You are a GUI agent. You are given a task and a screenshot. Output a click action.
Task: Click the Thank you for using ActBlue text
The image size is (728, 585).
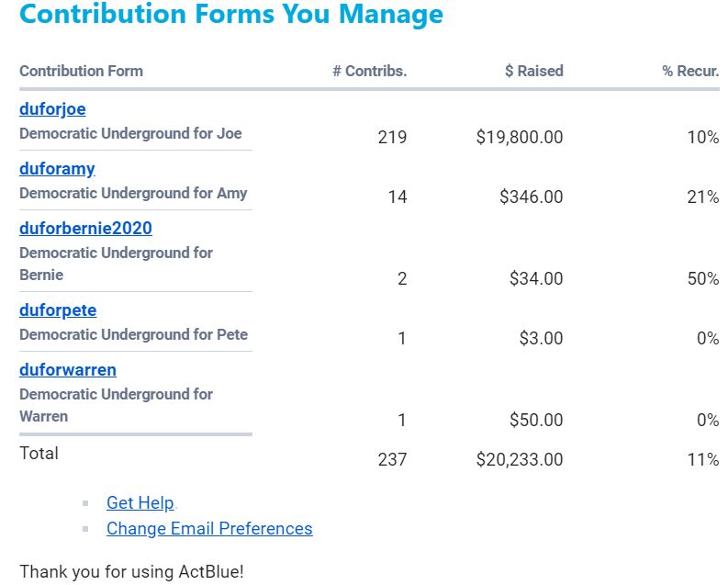pos(131,571)
